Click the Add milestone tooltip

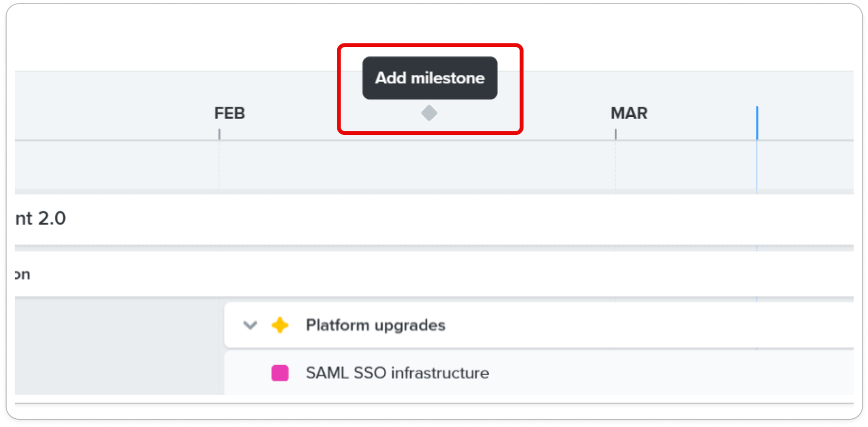tap(430, 78)
